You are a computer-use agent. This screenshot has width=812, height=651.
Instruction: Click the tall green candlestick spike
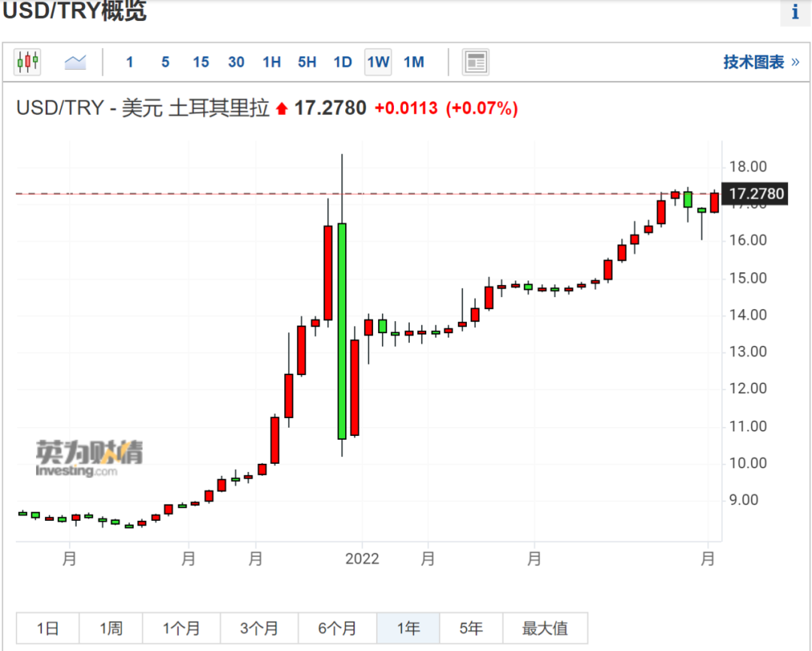pyautogui.click(x=342, y=331)
